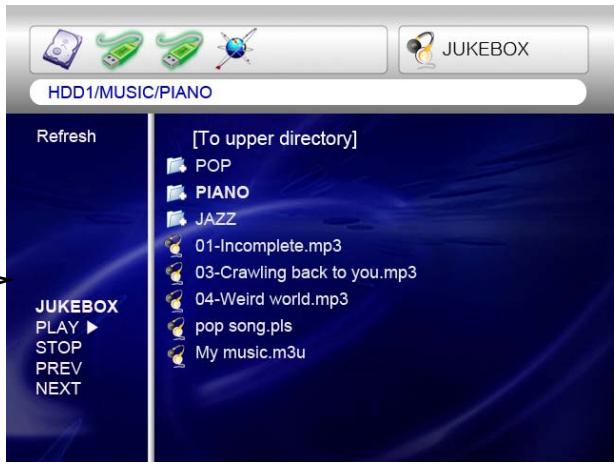Click playlist icon beside pop song.pls
Screen dimensions: 615x465
click(175, 327)
